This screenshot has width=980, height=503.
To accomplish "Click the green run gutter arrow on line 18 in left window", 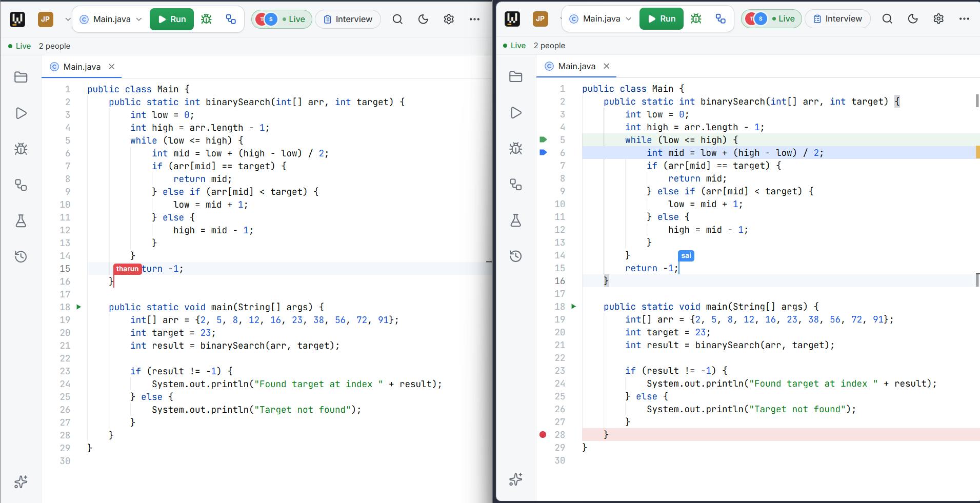I will point(79,307).
